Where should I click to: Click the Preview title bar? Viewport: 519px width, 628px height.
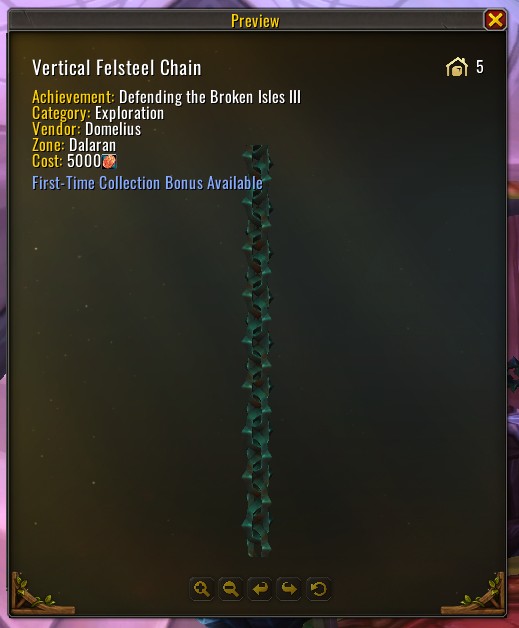pyautogui.click(x=255, y=21)
